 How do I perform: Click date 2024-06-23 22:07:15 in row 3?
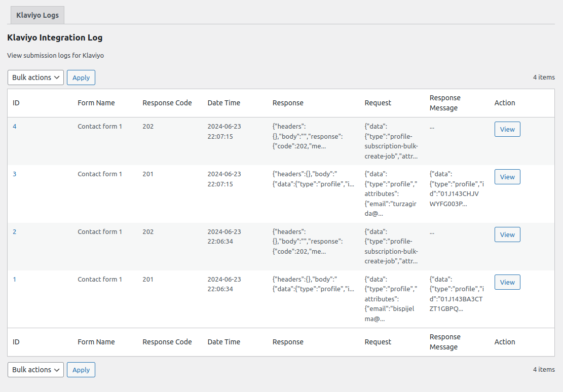pos(224,179)
